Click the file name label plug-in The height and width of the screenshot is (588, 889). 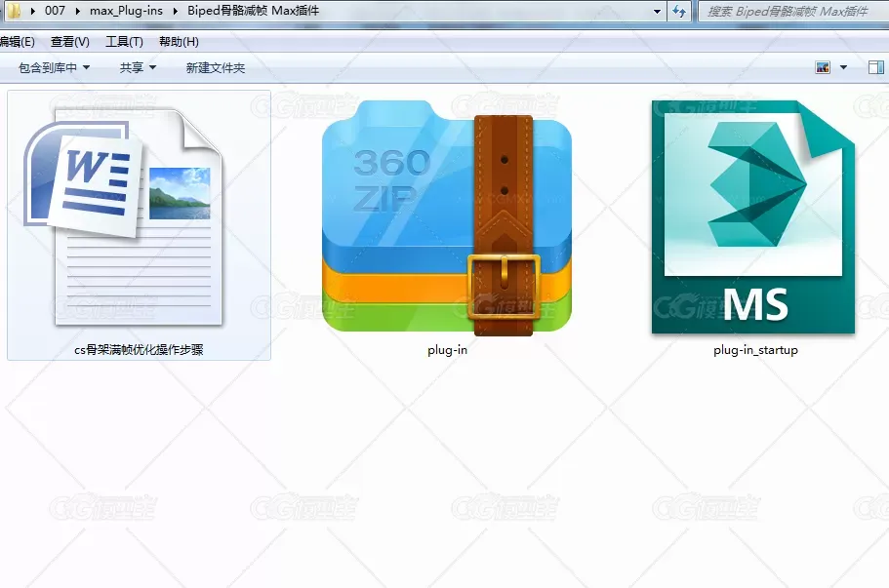point(447,349)
